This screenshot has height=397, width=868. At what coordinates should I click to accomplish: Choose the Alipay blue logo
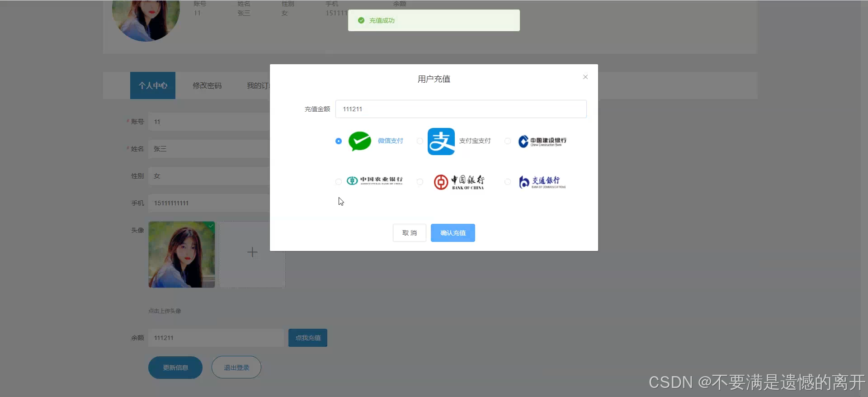[x=441, y=142]
